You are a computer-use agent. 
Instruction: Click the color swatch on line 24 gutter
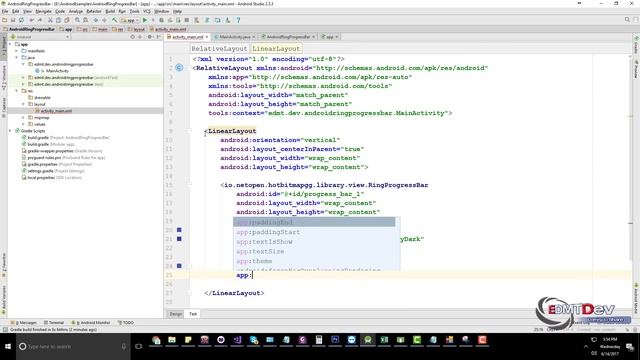pyautogui.click(x=179, y=266)
